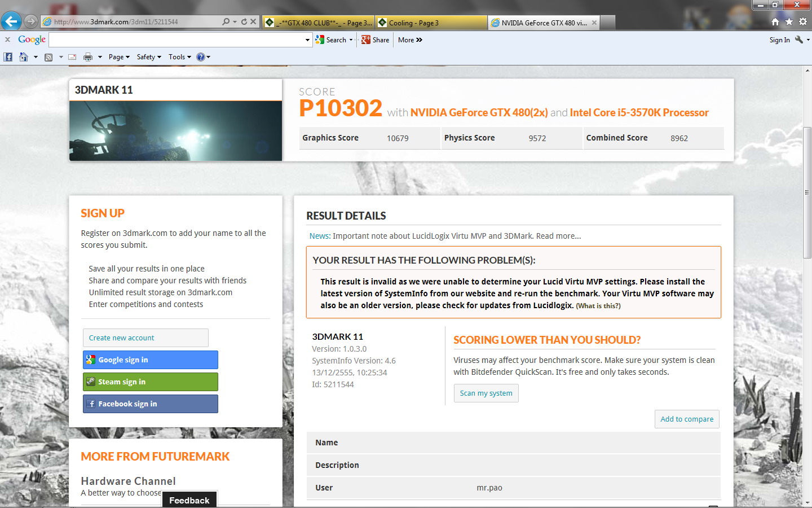This screenshot has width=812, height=508.
Task: Show more Google Toolbar buttons via More
Action: (x=410, y=40)
